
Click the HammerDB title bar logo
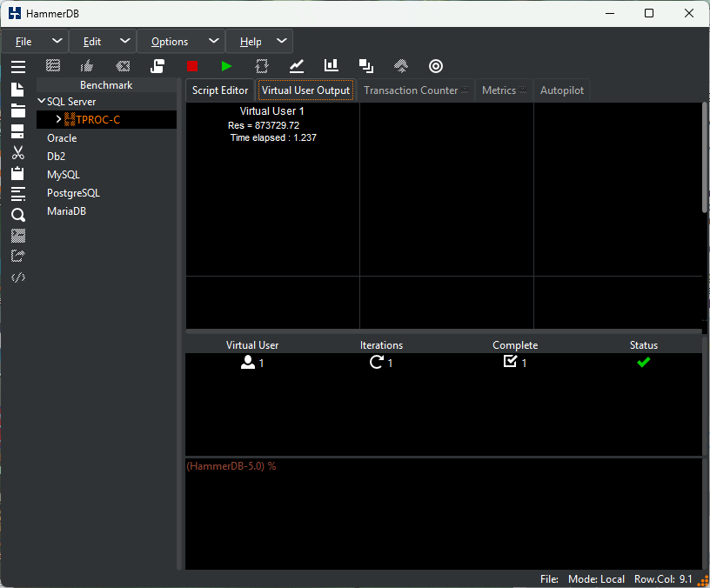click(x=15, y=13)
